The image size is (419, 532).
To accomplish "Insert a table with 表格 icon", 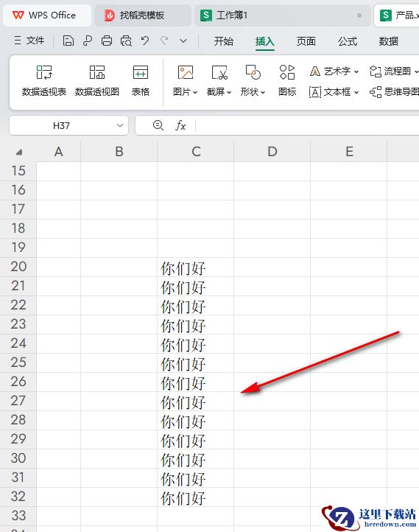I will coord(141,81).
